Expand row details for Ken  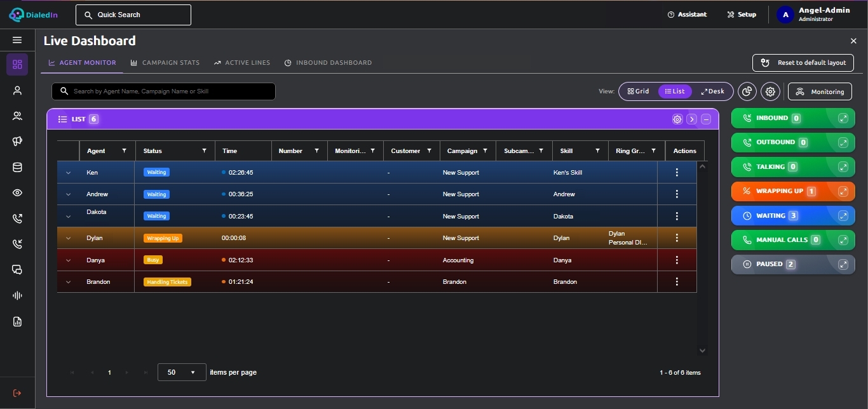click(68, 173)
